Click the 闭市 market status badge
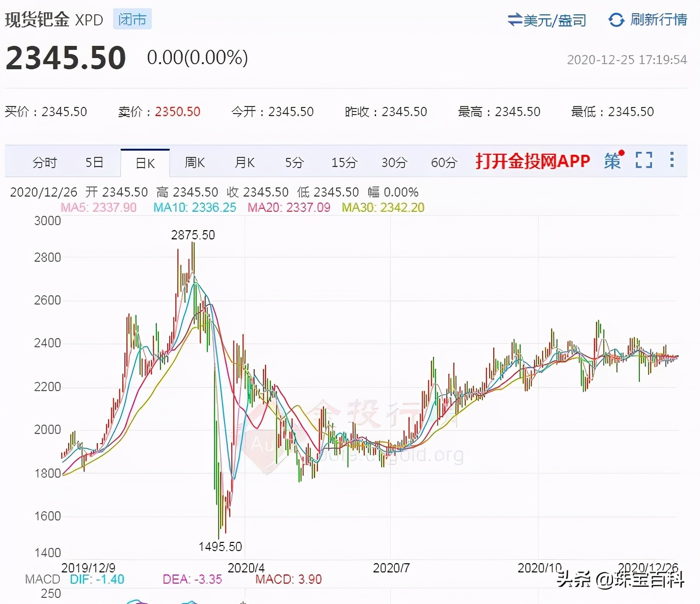700x604 pixels. pos(132,18)
